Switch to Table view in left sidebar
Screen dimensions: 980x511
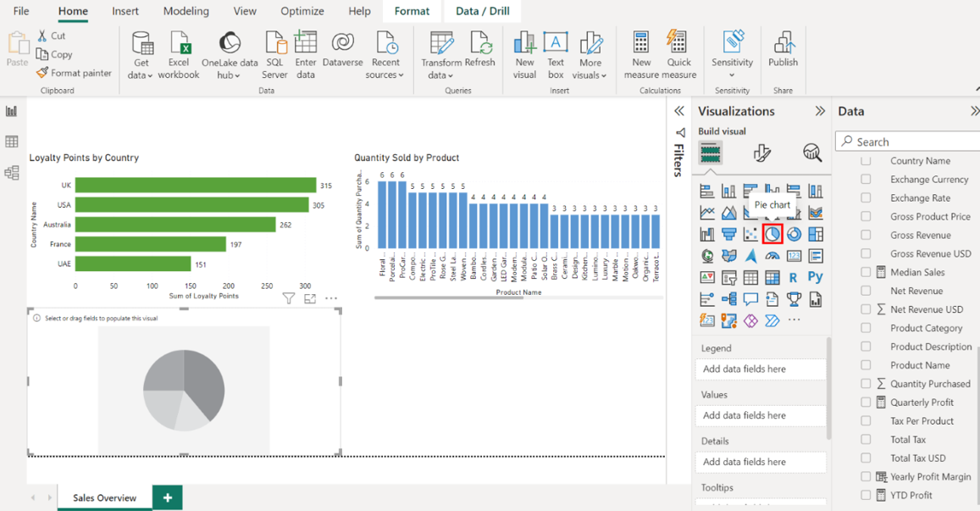coord(12,142)
